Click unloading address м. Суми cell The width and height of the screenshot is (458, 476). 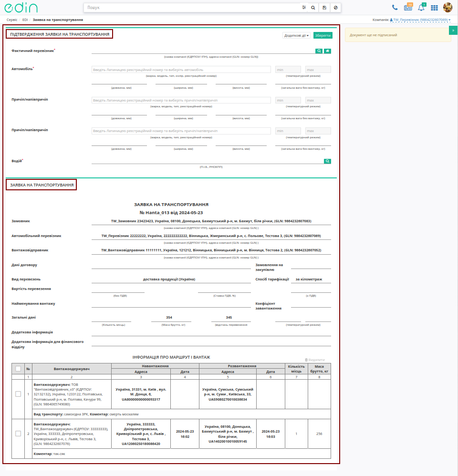228,394
